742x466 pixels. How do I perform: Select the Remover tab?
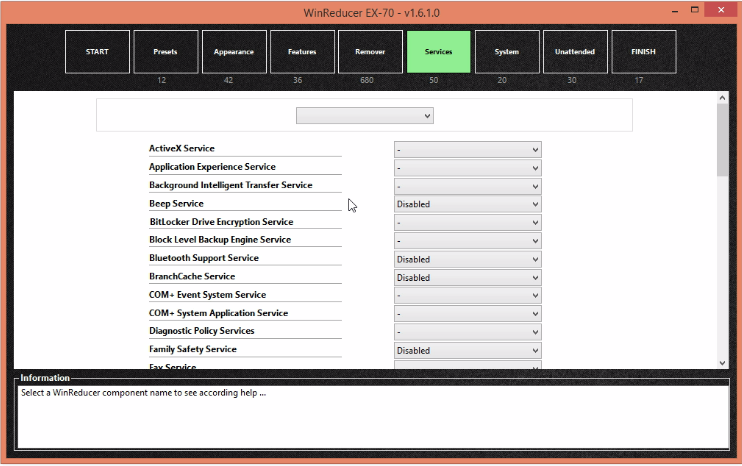point(370,52)
